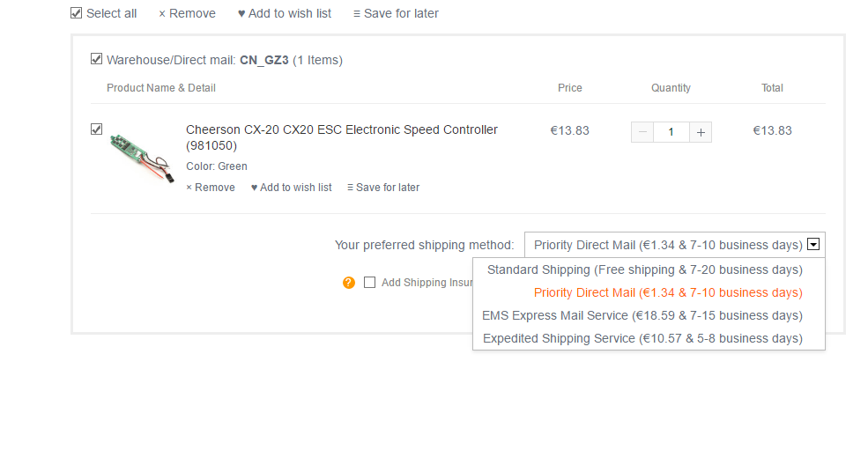Save the Cheerson item for later
The width and height of the screenshot is (868, 465).
[x=383, y=188]
